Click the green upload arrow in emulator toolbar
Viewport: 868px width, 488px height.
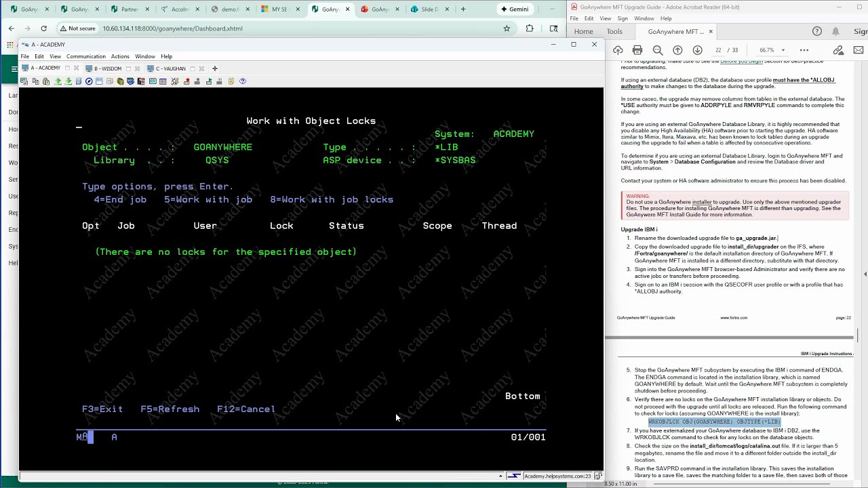click(58, 81)
